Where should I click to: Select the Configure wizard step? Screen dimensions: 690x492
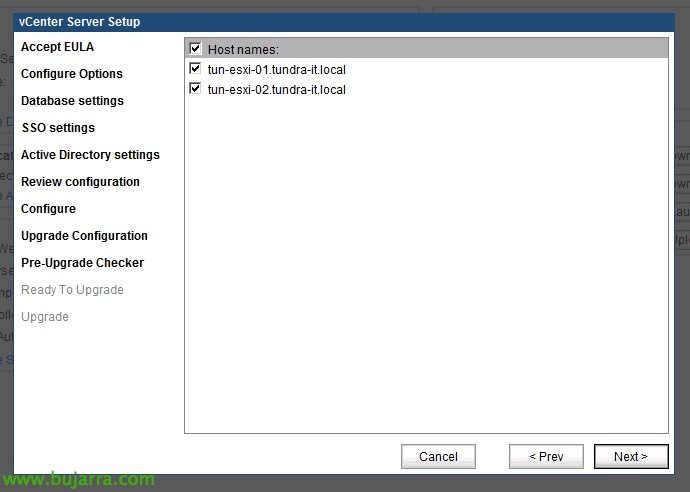[48, 209]
